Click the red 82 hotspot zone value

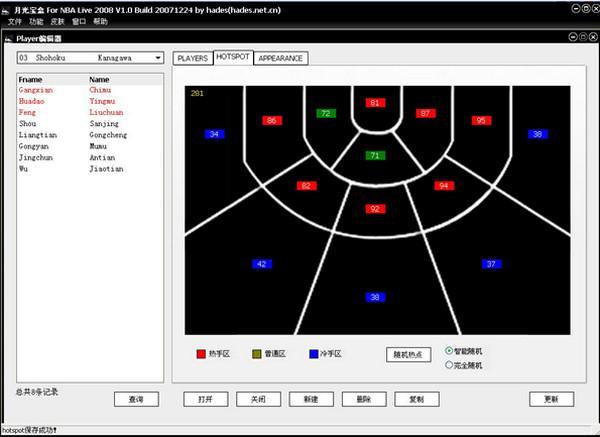click(x=307, y=186)
